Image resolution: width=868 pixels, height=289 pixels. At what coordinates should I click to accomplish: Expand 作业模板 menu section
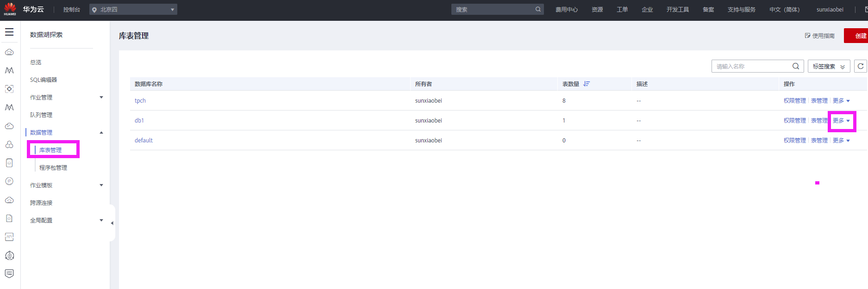tap(101, 185)
